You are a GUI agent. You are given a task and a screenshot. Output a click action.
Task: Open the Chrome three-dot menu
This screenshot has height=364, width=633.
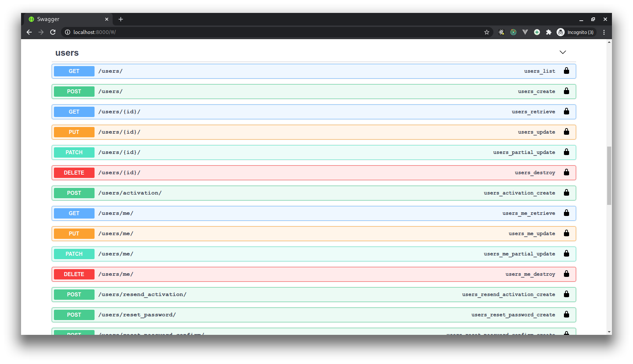pos(604,32)
